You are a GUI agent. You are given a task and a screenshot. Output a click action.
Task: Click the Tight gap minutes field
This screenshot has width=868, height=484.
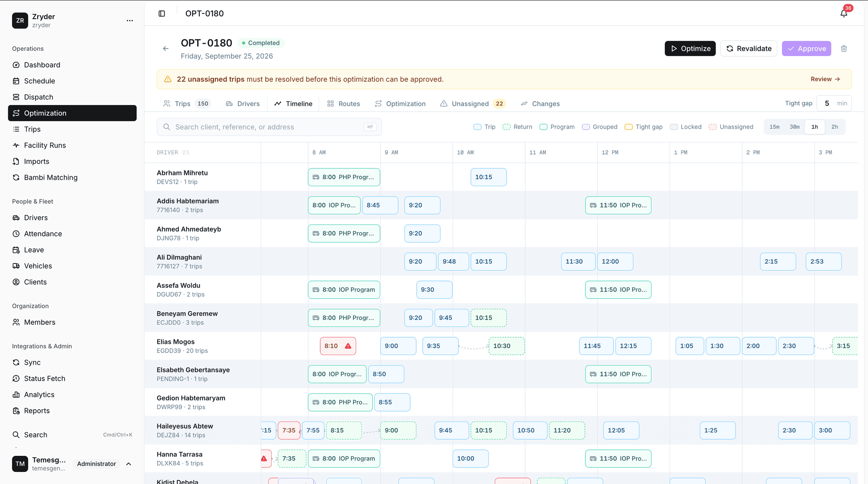click(x=834, y=103)
